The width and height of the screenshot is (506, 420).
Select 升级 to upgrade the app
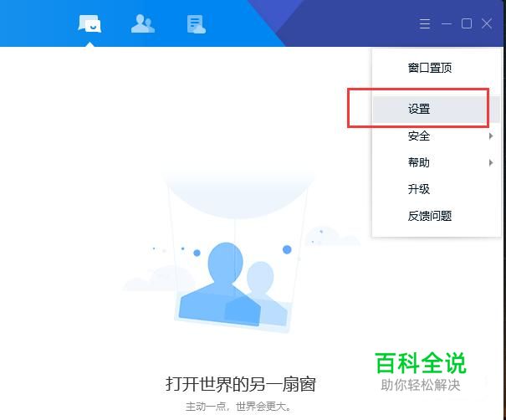(x=418, y=189)
